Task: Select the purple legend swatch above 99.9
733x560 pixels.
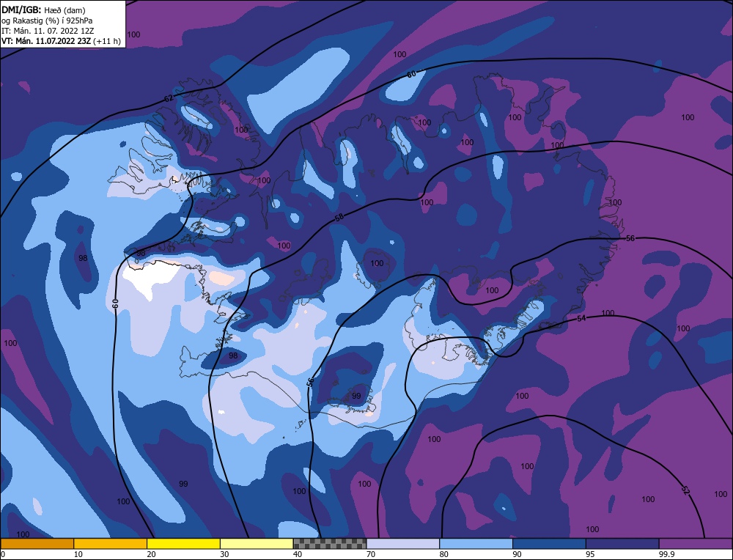Action: click(x=696, y=543)
